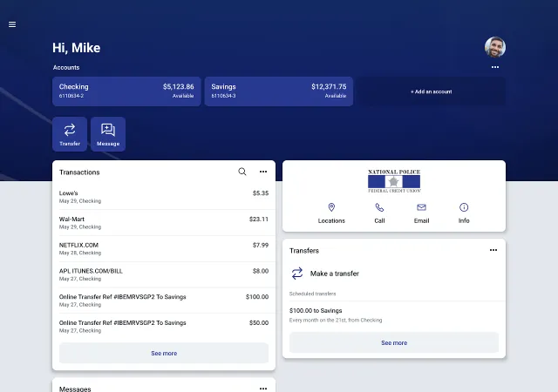
Task: Open Locations via the map pin icon
Action: (331, 207)
